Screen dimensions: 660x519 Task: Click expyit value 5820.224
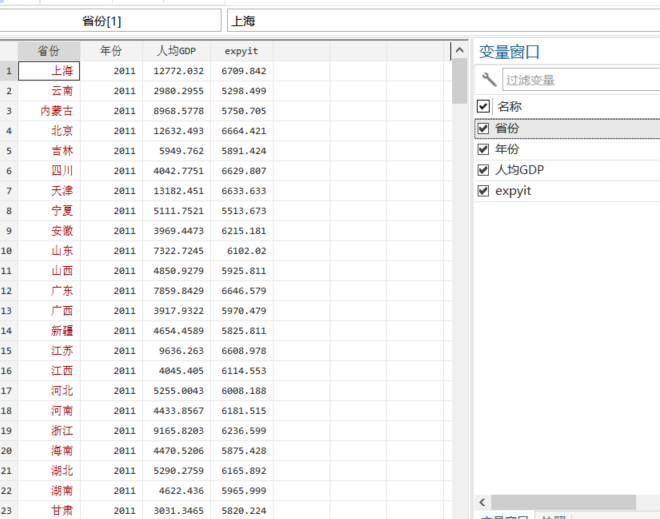242,511
